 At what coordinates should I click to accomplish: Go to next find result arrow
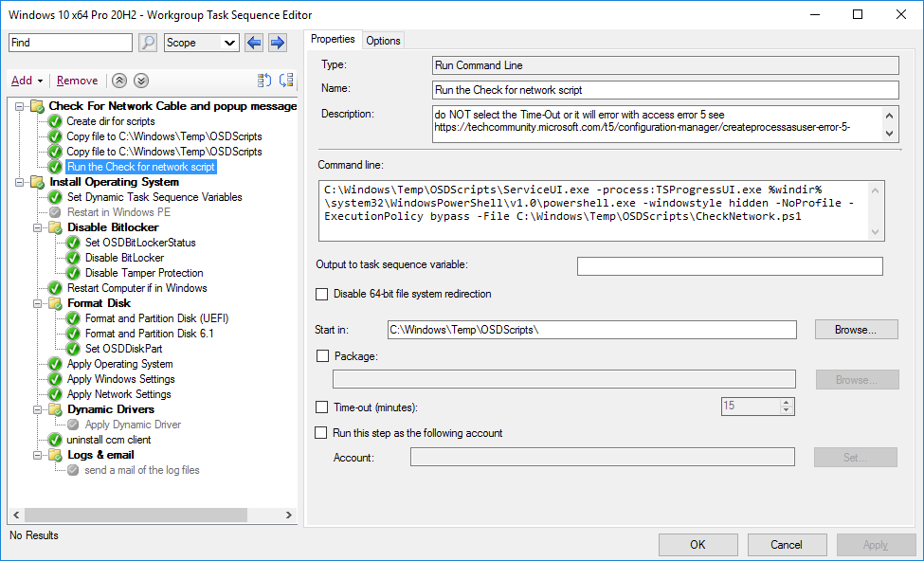click(278, 43)
